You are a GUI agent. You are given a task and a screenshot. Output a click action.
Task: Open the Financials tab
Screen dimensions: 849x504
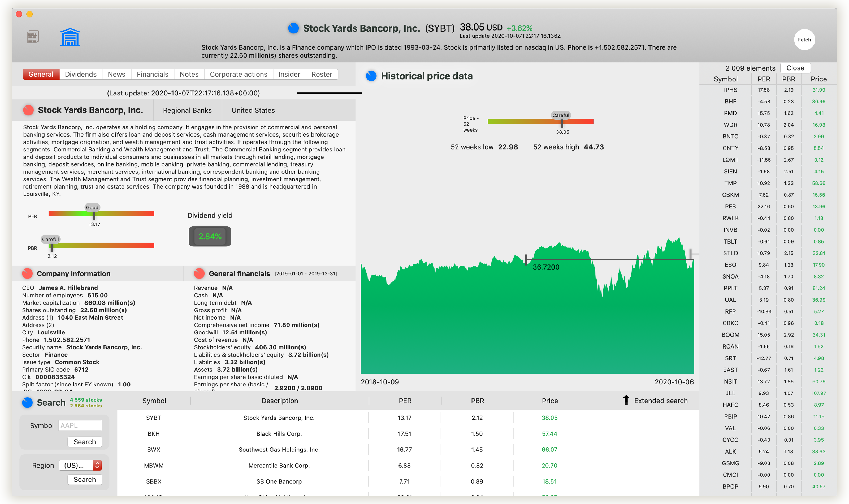[153, 74]
